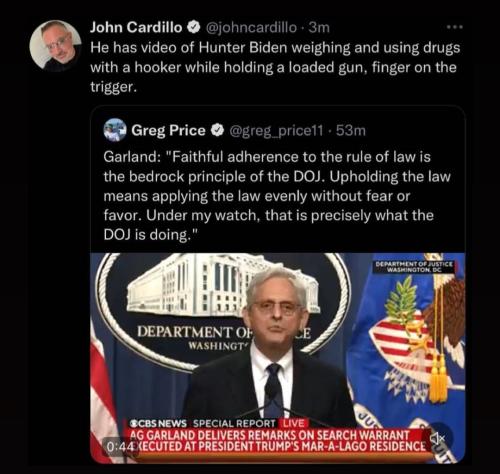500x474 pixels.
Task: Click the Mar-a-Lago news ticker banner
Action: [279, 440]
